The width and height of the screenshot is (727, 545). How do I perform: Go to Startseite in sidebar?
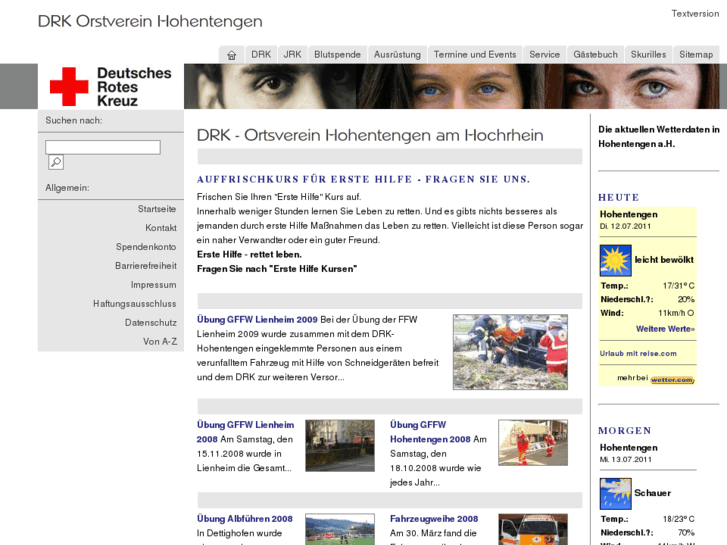pos(157,209)
